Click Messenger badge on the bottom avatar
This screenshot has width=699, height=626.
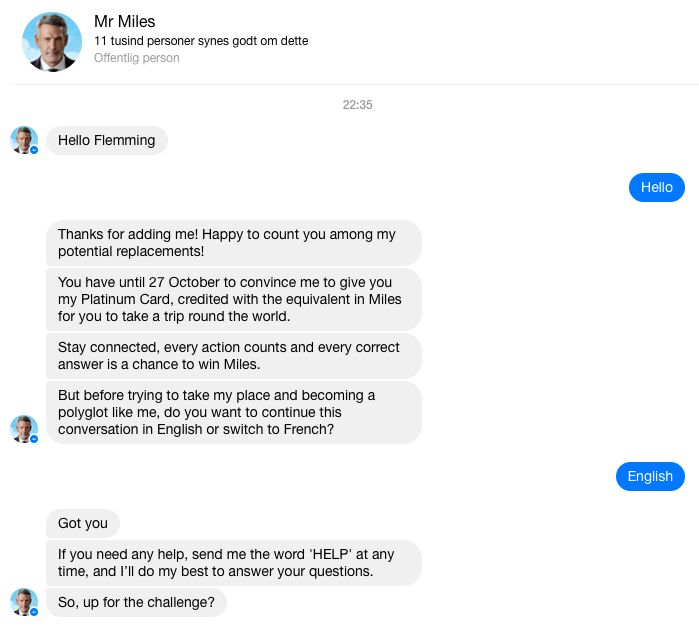tap(34, 612)
